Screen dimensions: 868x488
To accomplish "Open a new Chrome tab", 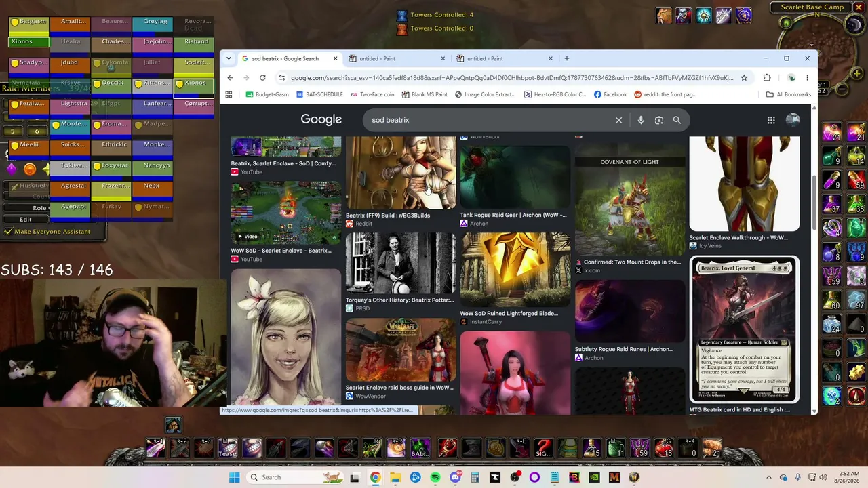I will [567, 58].
